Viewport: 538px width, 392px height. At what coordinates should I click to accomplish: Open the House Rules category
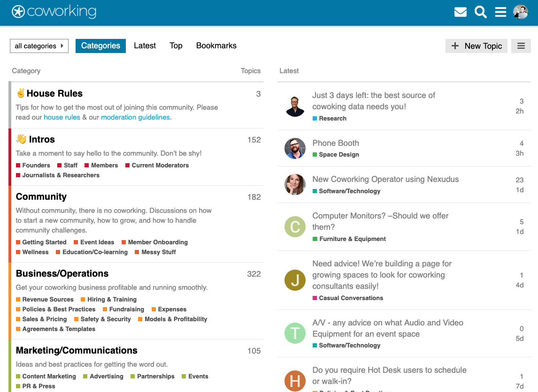pos(54,94)
